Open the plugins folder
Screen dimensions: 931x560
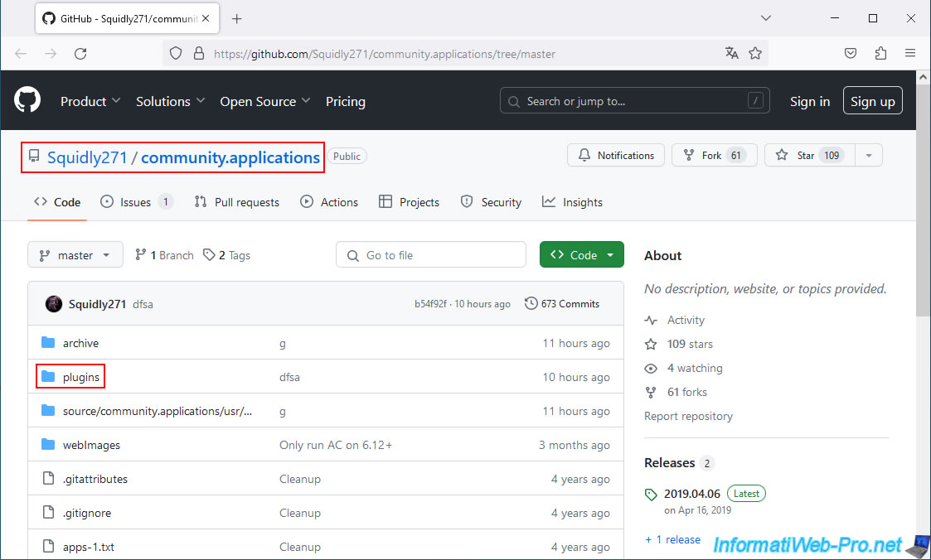pos(81,377)
